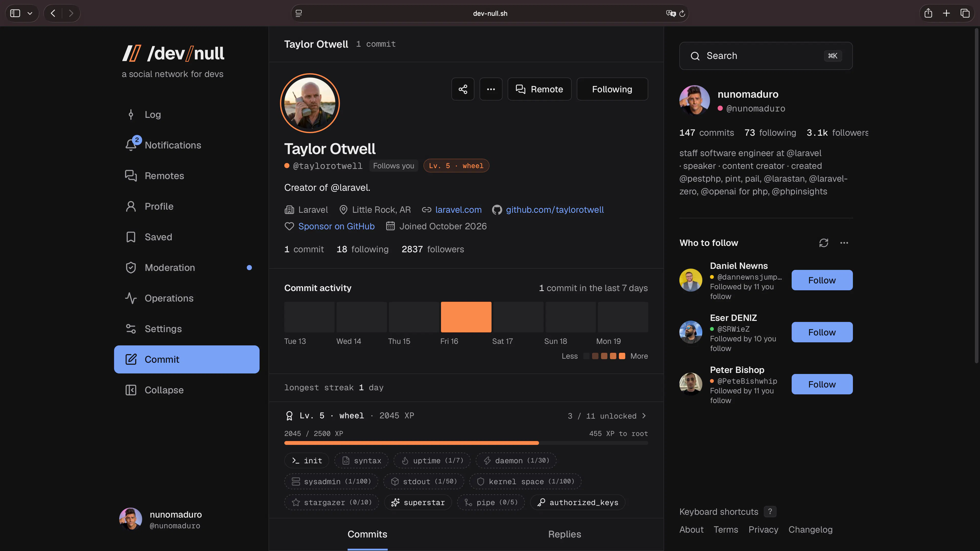Click the superstar badge
Viewport: 980px width, 551px height.
(x=418, y=502)
